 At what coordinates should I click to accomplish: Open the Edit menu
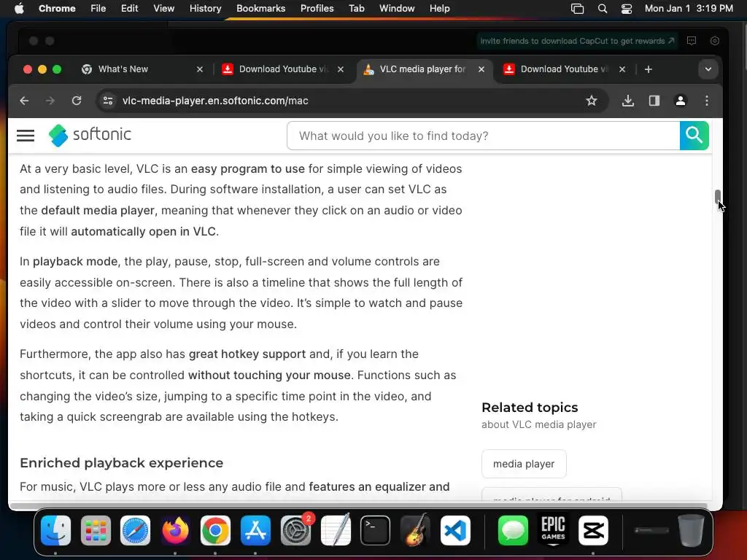pyautogui.click(x=129, y=8)
